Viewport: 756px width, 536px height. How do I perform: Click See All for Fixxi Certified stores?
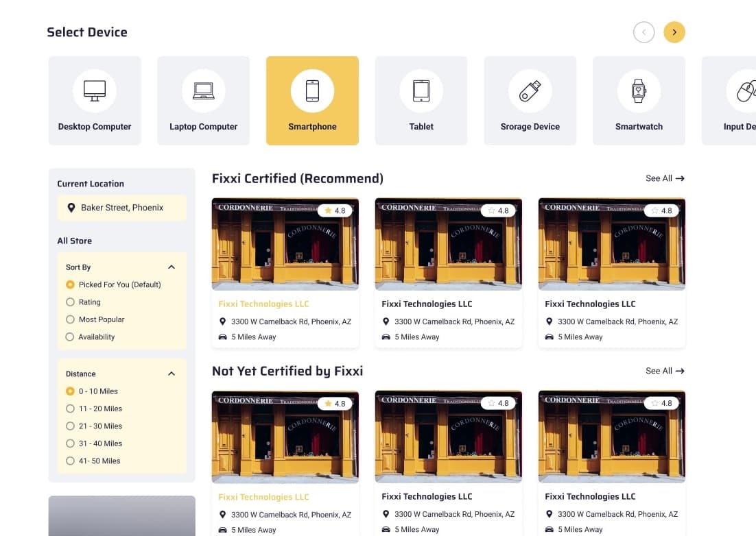pyautogui.click(x=664, y=178)
